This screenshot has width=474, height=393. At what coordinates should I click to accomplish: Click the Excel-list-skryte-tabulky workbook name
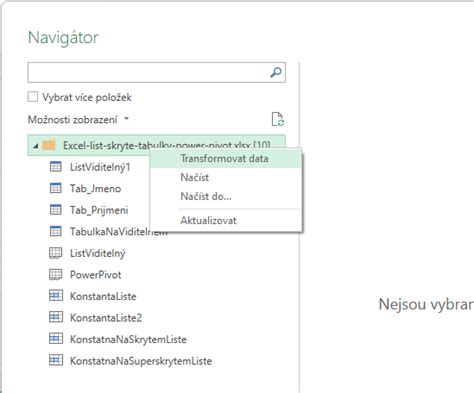167,145
